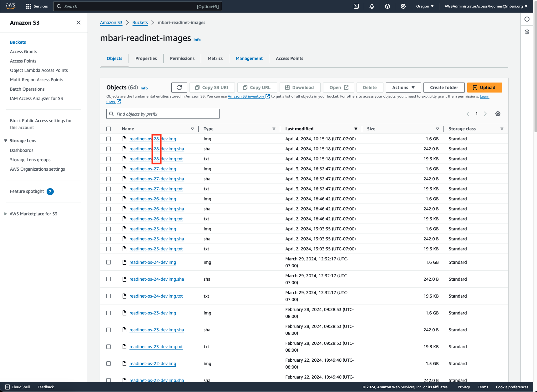Open console settings gear in top bar
This screenshot has height=392, width=537.
pos(403,6)
